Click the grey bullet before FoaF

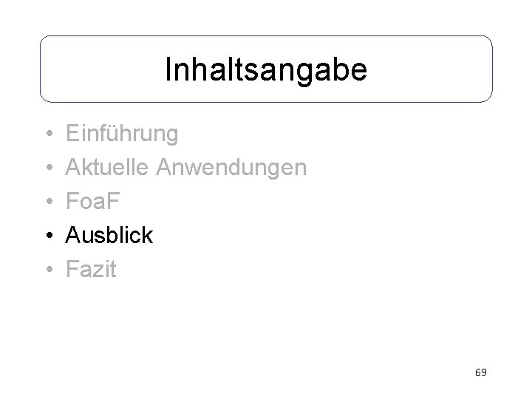[x=50, y=200]
